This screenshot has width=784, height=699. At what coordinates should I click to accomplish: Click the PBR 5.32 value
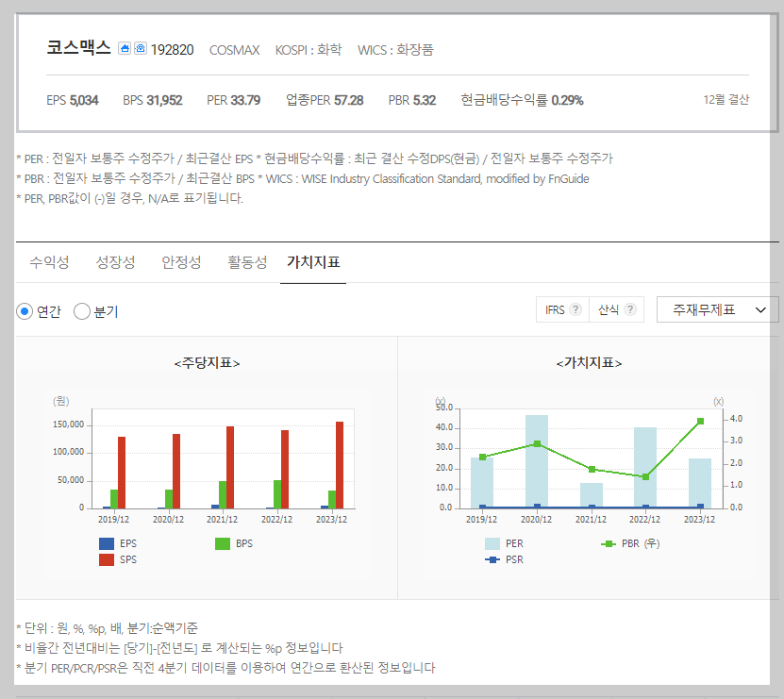point(424,100)
